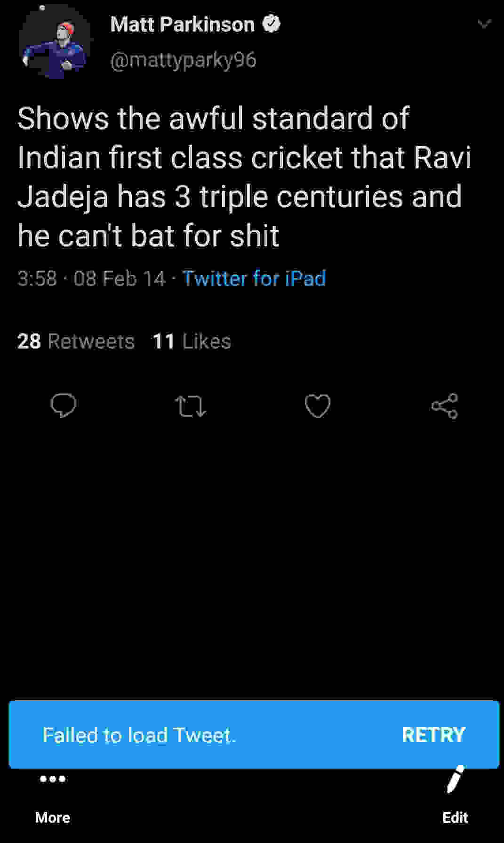The image size is (504, 843).
Task: Open the Twitter for iPad link
Action: (x=254, y=278)
